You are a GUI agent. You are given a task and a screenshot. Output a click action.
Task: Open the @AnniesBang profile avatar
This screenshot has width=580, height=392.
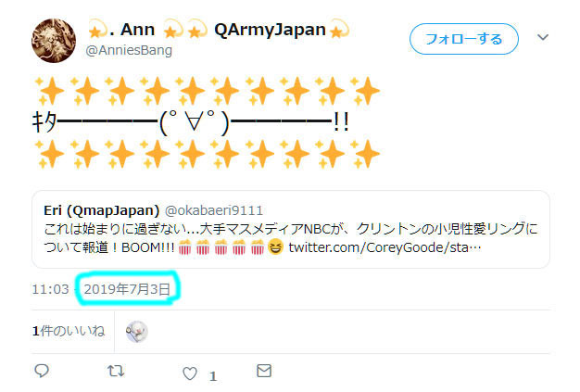pos(54,40)
